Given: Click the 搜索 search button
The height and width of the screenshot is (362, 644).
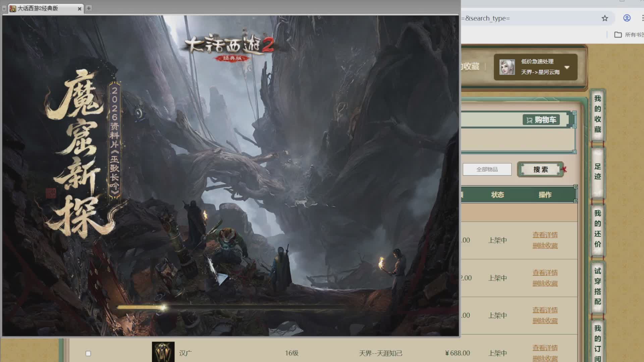Looking at the screenshot, I should [x=540, y=169].
